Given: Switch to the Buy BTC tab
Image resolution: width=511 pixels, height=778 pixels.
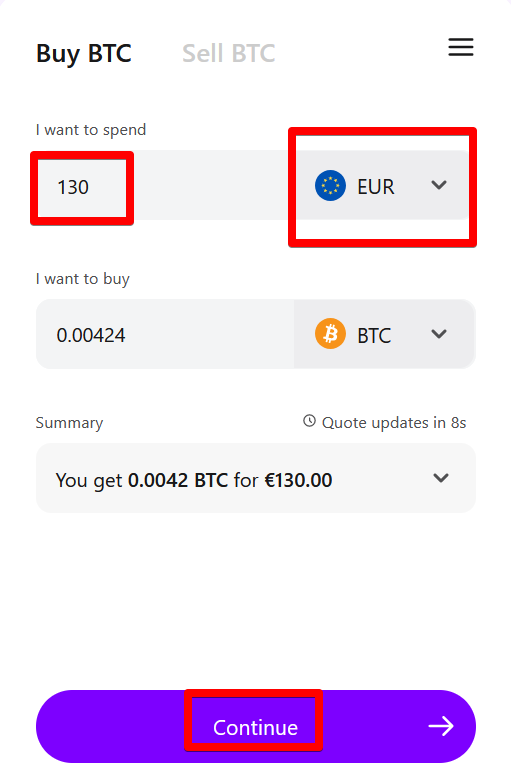Looking at the screenshot, I should (84, 53).
